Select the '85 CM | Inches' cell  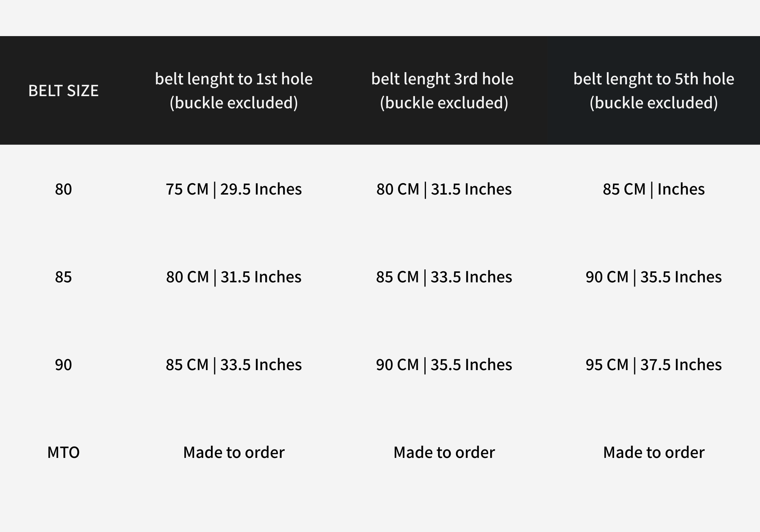tap(654, 189)
